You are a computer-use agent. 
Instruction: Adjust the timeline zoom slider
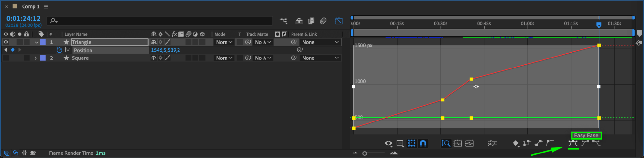365,153
